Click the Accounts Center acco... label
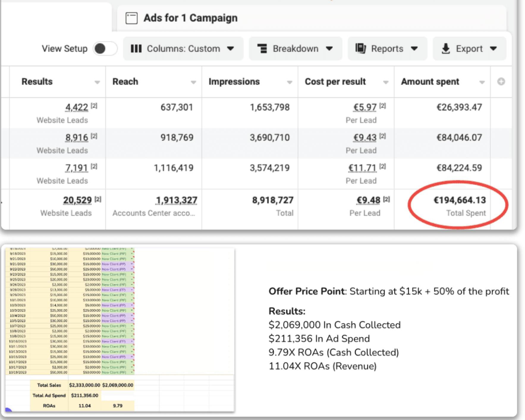 (154, 213)
